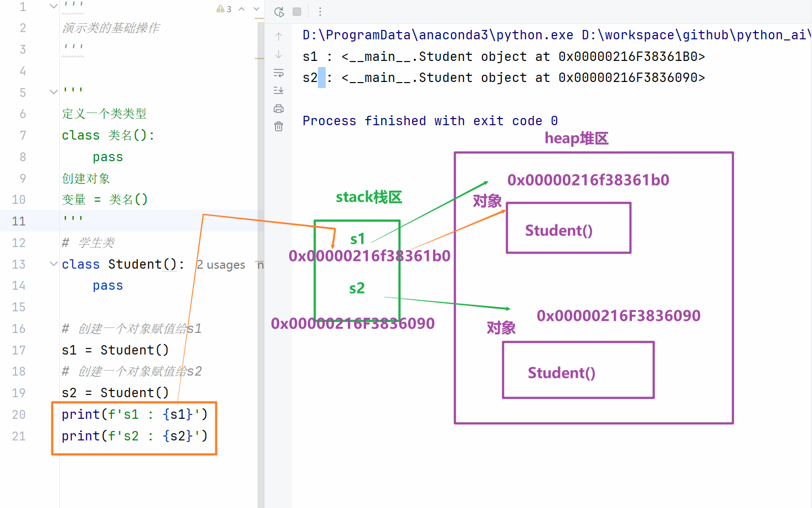The height and width of the screenshot is (508, 812).
Task: Click 'Process finished with exit code 0' text
Action: [430, 121]
